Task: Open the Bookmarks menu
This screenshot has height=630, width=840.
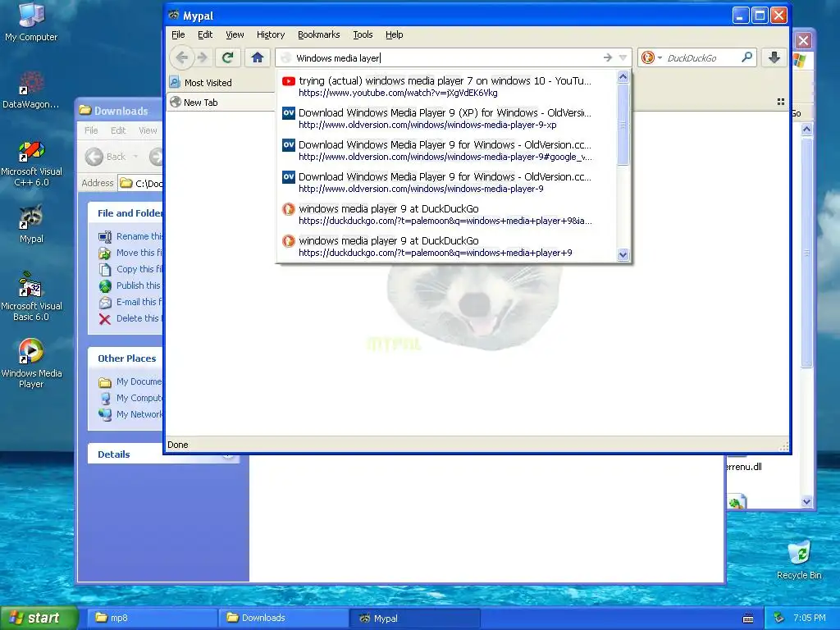Action: (x=319, y=34)
